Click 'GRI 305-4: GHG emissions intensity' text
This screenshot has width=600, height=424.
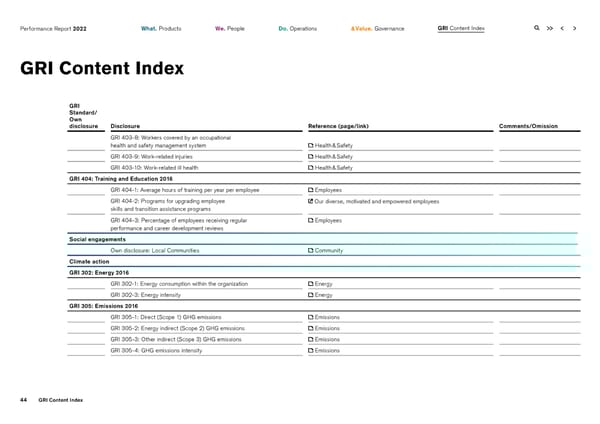coord(156,351)
